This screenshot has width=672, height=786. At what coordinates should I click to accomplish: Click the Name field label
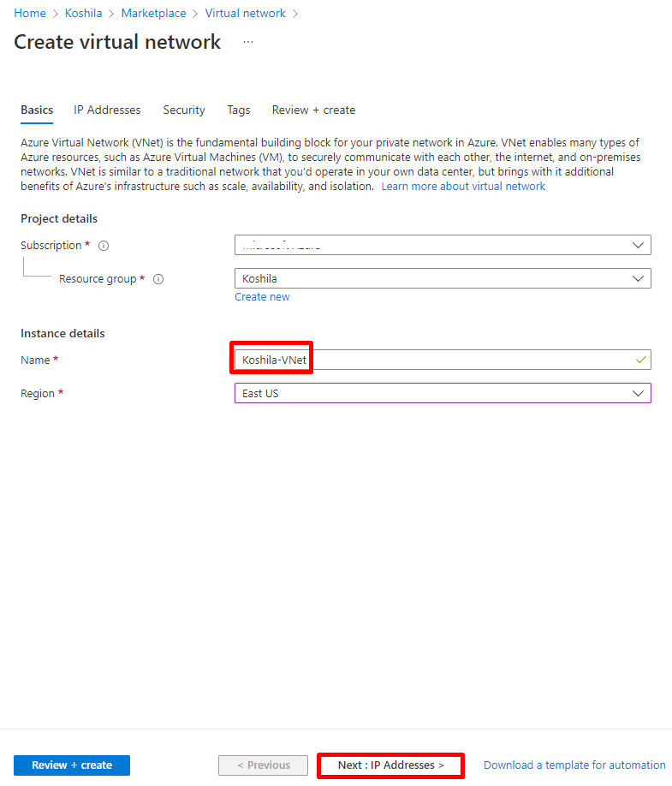(35, 360)
